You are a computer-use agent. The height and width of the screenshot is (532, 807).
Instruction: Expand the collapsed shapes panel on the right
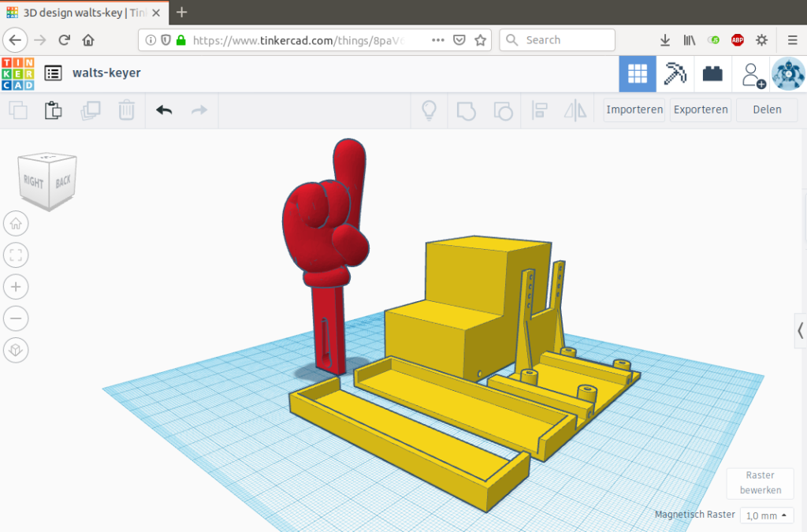point(800,329)
